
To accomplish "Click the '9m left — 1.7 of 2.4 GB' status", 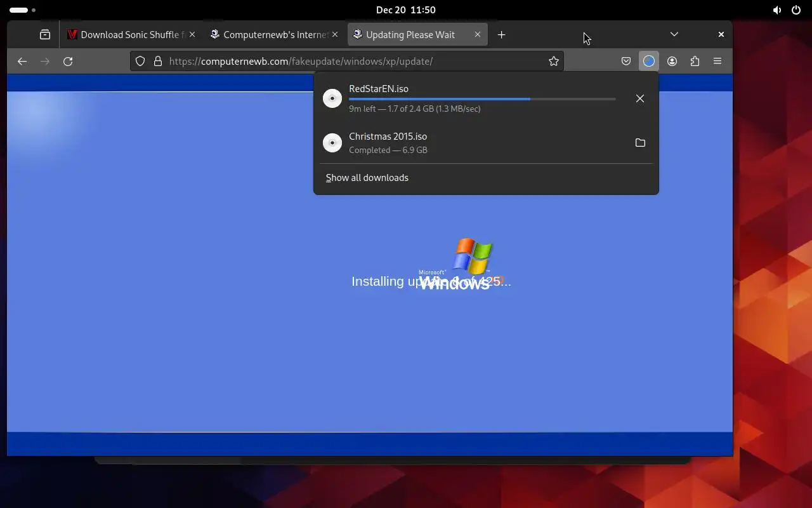I will coord(415,109).
